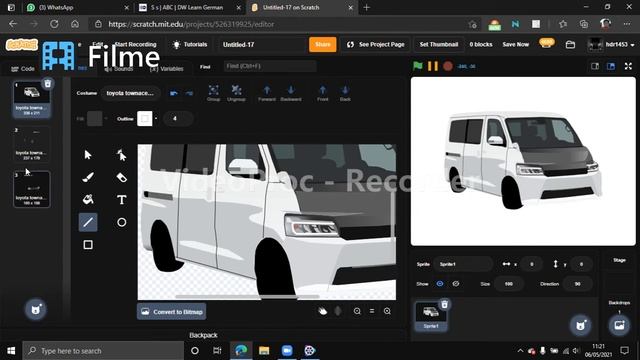The image size is (640, 360).
Task: Select the Eraser tool
Action: 121,178
